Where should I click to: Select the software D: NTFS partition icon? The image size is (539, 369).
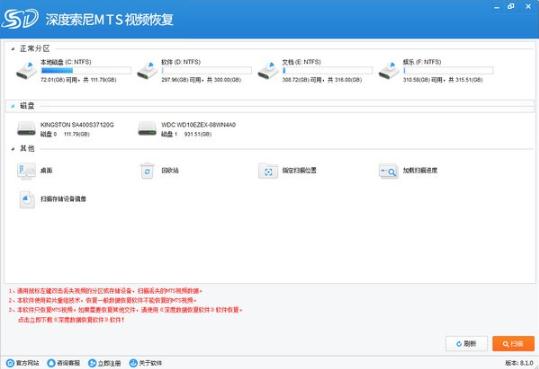coord(147,70)
